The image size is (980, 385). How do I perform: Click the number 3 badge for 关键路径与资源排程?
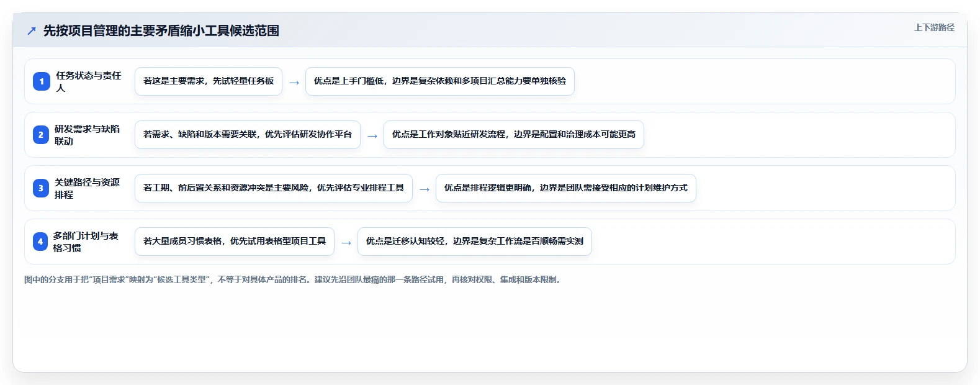[41, 188]
